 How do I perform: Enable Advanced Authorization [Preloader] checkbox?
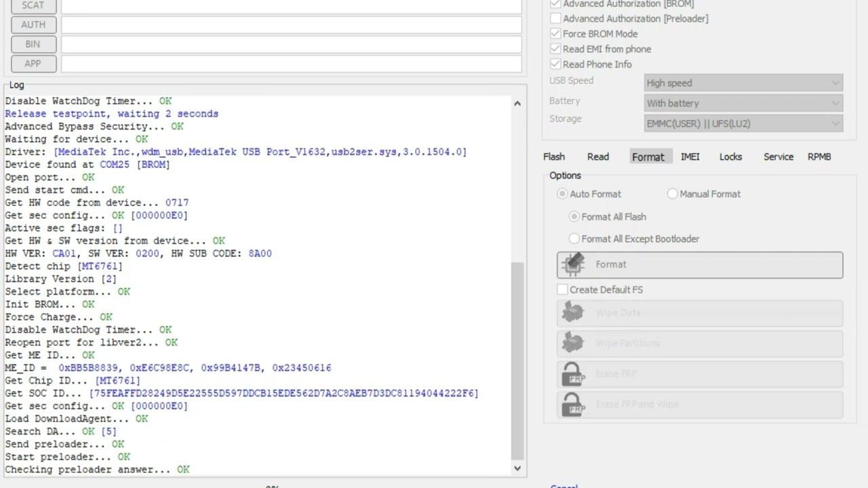coord(556,18)
